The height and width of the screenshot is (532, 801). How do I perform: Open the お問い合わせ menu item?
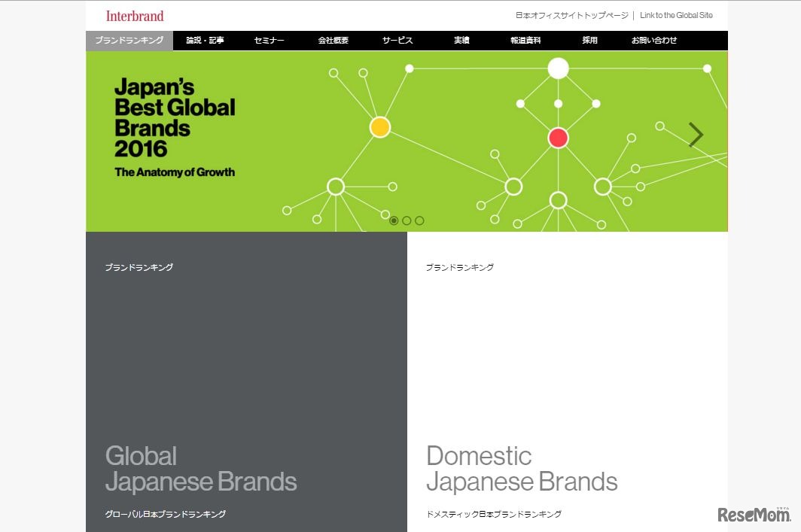coord(654,41)
